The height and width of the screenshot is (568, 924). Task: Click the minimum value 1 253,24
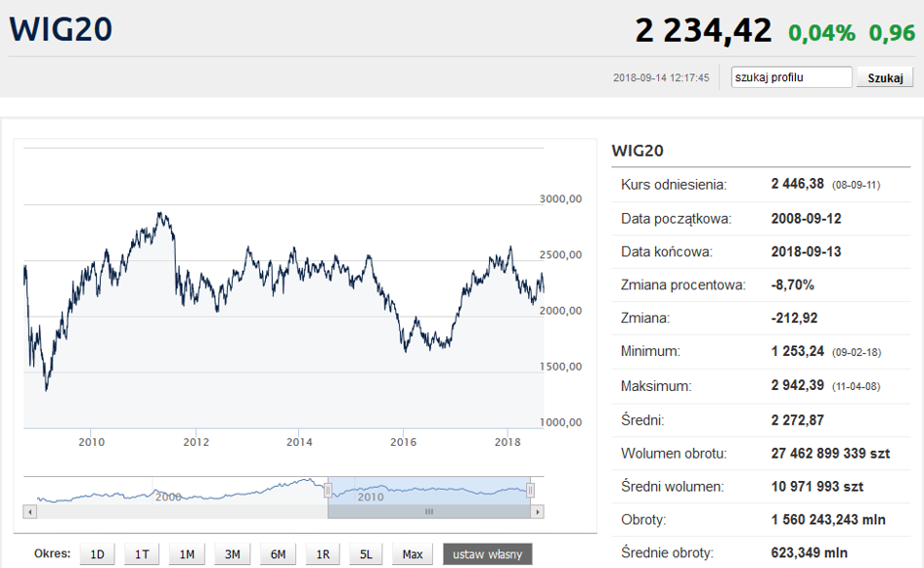tap(797, 351)
